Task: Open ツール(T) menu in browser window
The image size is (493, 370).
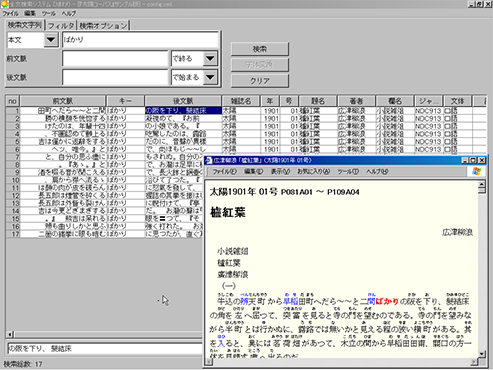Action: click(x=348, y=172)
